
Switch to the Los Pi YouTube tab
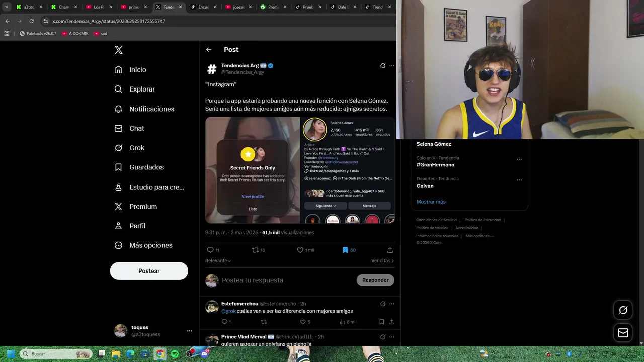[99, 7]
